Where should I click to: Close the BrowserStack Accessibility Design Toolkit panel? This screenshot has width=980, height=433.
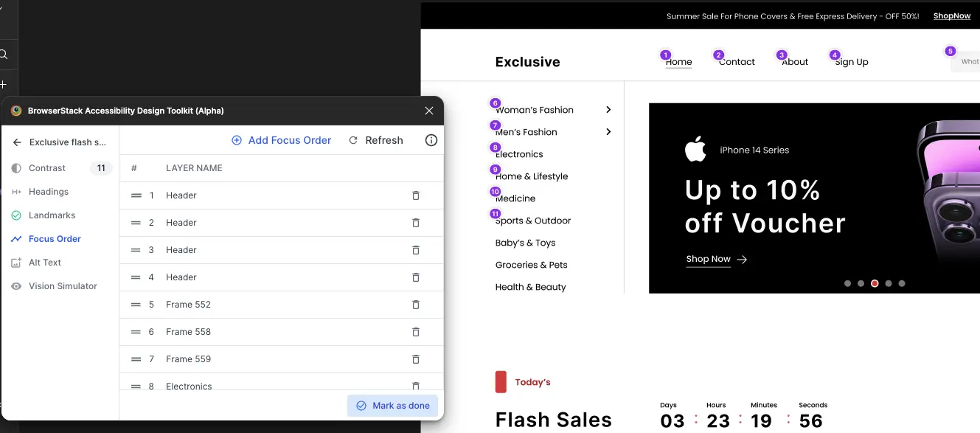pyautogui.click(x=429, y=111)
